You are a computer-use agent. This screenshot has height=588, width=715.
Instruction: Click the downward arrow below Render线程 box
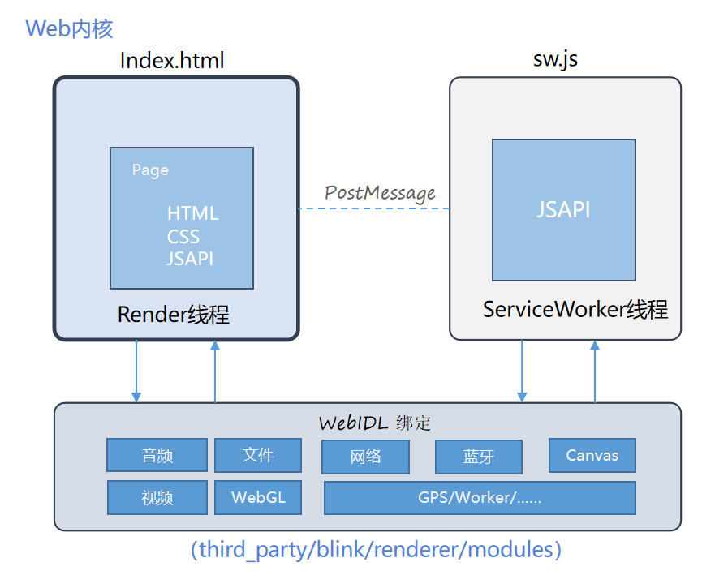[x=136, y=371]
